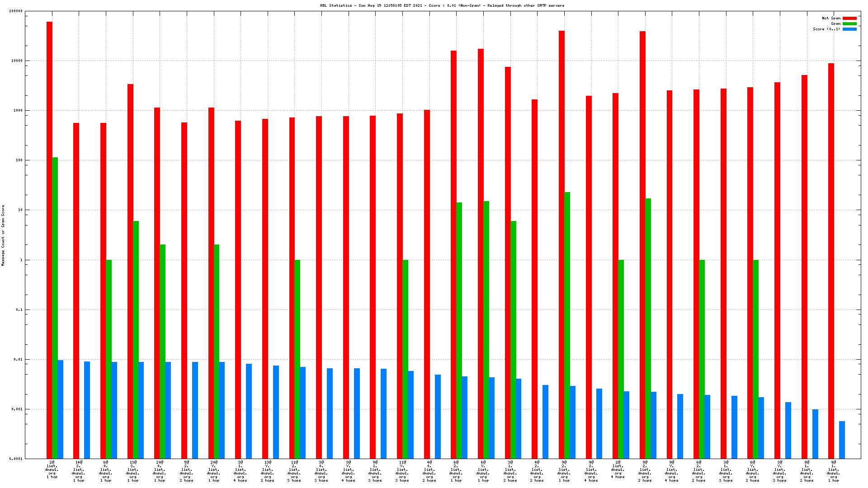Click the '5@ 2.list.dnswl.org 2 hops' axis label
The height and width of the screenshot is (488, 868).
tap(187, 471)
